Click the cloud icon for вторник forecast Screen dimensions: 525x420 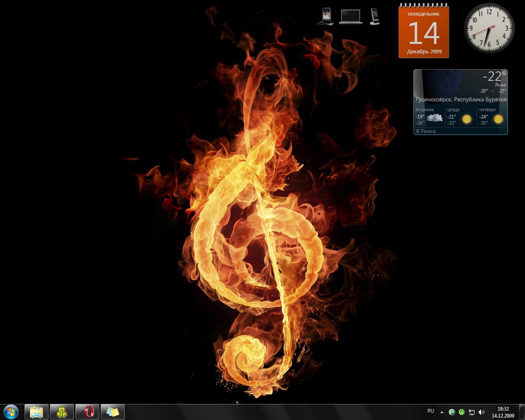(435, 119)
